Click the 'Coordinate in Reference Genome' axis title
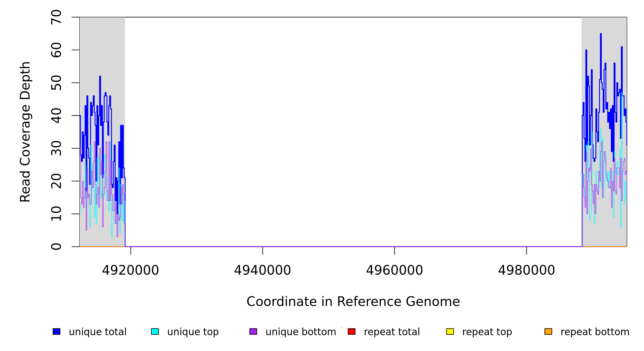The image size is (644, 351). (x=353, y=302)
